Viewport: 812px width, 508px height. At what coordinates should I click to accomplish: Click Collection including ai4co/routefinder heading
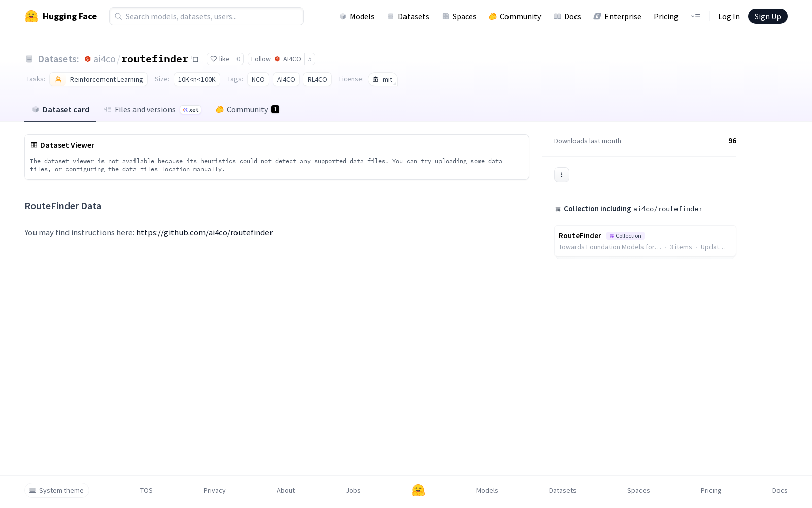628,209
